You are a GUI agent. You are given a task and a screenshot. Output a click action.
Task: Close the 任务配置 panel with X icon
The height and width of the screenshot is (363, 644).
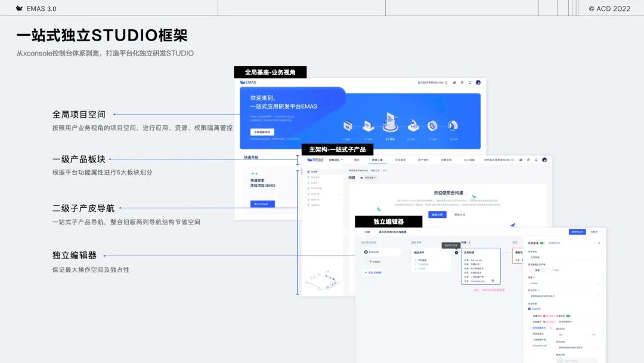coord(599,243)
